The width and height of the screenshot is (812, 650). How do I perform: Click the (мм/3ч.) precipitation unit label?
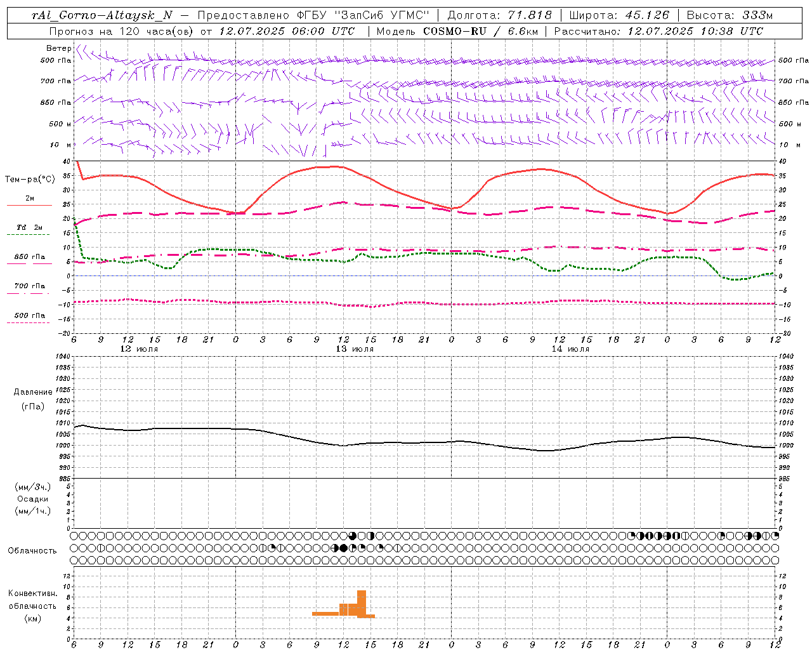point(33,487)
